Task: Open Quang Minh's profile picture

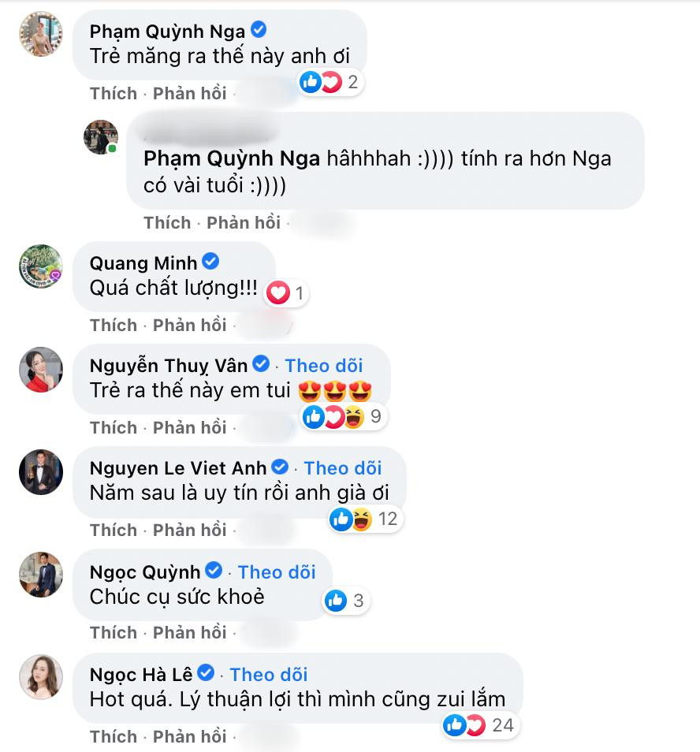Action: [40, 268]
